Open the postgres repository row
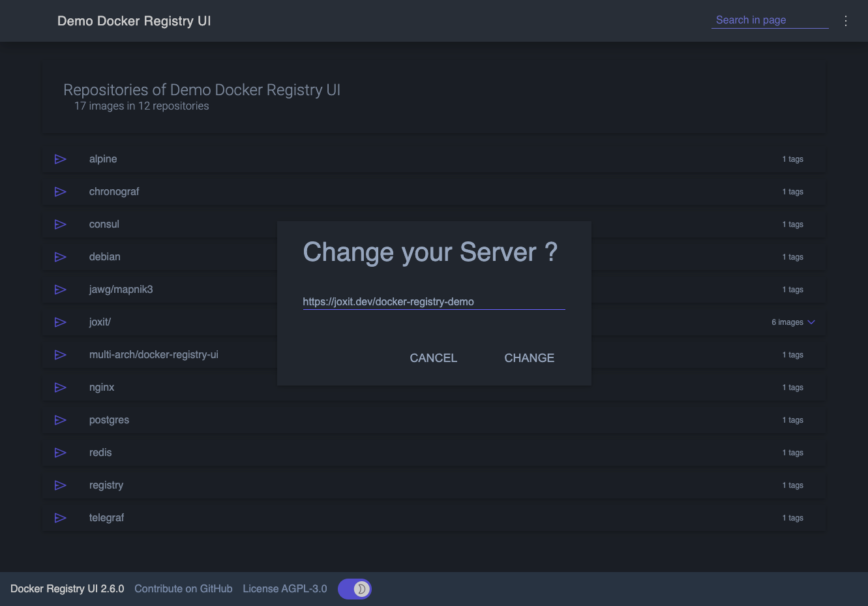The height and width of the screenshot is (606, 868). [x=434, y=420]
